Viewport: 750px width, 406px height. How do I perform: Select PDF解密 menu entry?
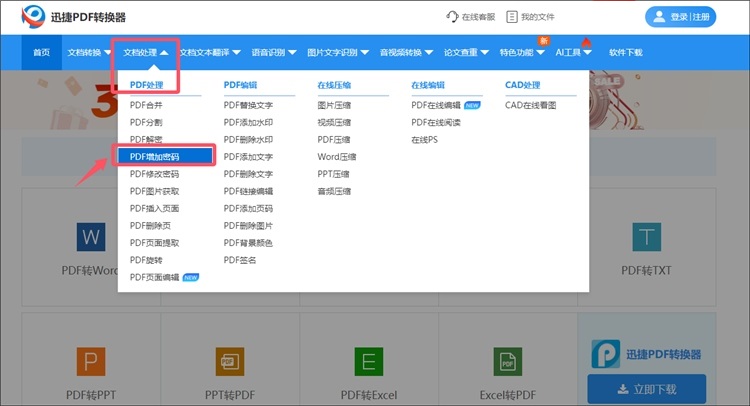[x=146, y=140]
